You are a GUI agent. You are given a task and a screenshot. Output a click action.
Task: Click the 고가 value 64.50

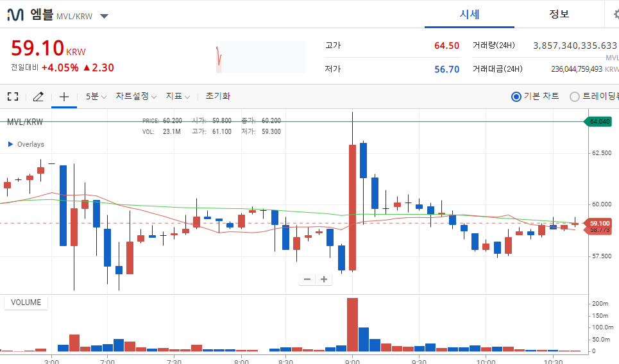pyautogui.click(x=446, y=45)
